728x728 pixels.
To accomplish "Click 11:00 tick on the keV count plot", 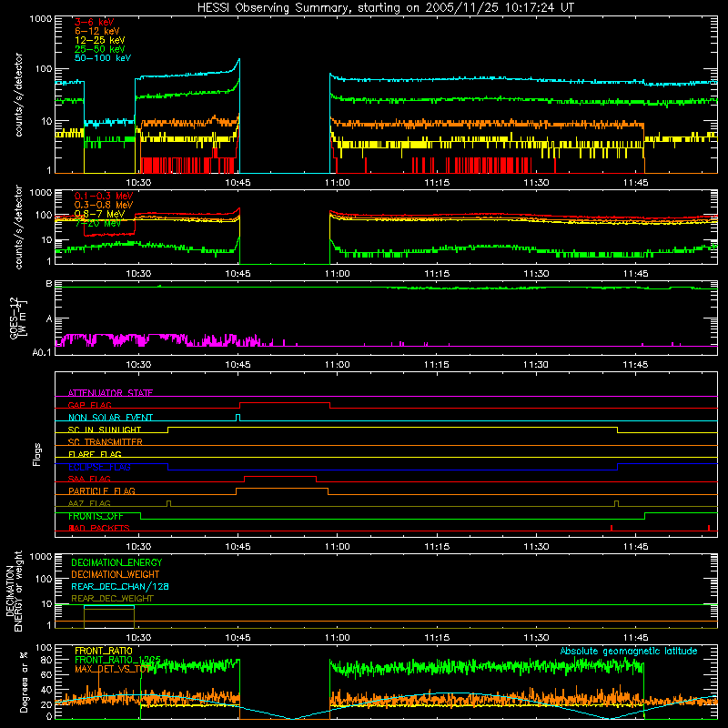I will pos(337,183).
